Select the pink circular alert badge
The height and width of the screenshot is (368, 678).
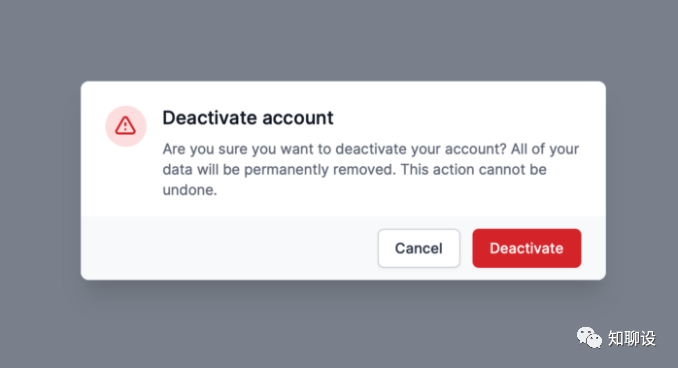pos(126,126)
